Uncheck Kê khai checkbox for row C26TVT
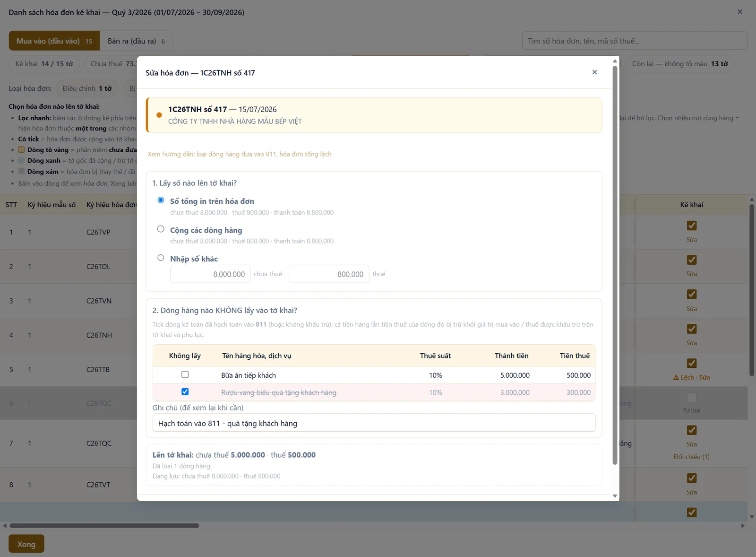Viewport: 756px width, 557px height. tap(692, 478)
